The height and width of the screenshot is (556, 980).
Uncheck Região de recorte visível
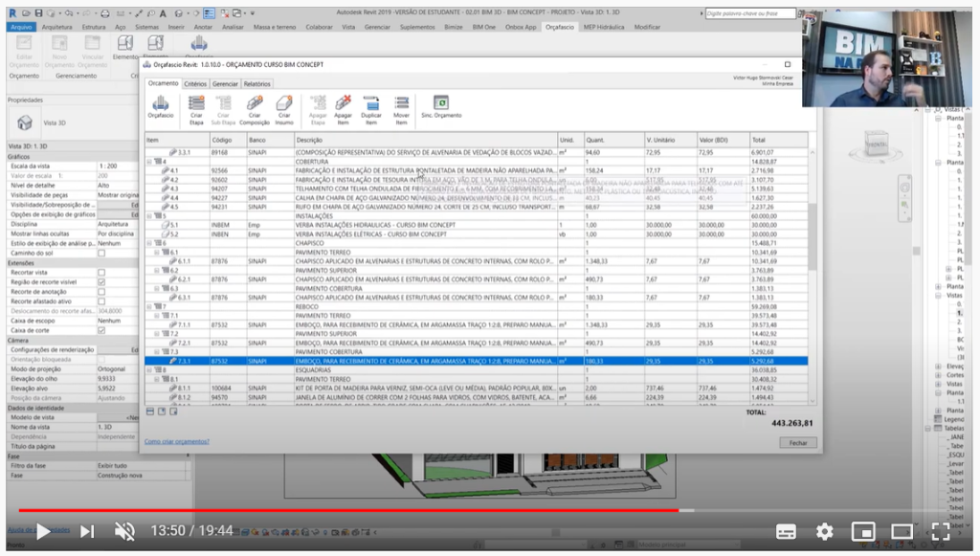(101, 282)
